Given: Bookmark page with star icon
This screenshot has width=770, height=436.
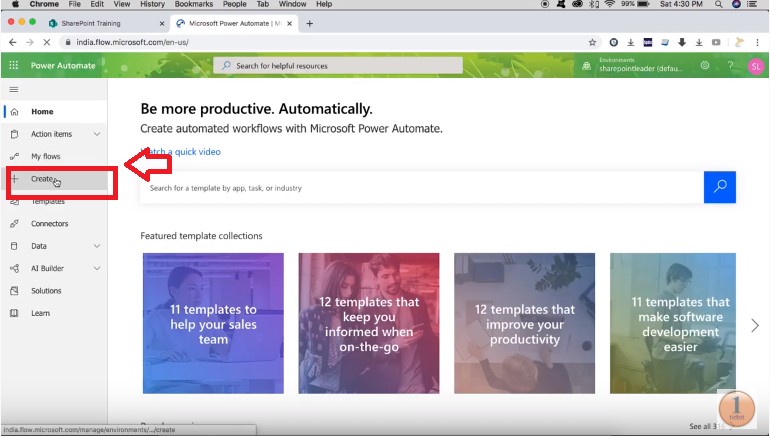Looking at the screenshot, I should tap(592, 42).
